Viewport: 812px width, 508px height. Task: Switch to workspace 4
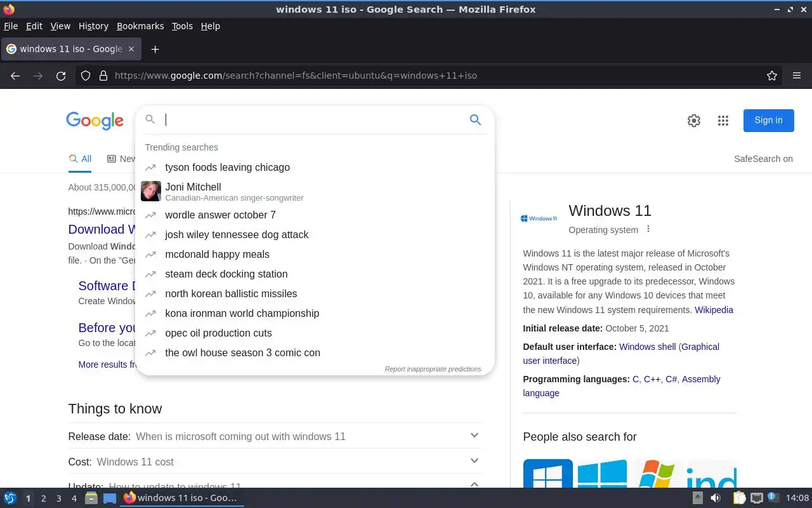[x=74, y=498]
